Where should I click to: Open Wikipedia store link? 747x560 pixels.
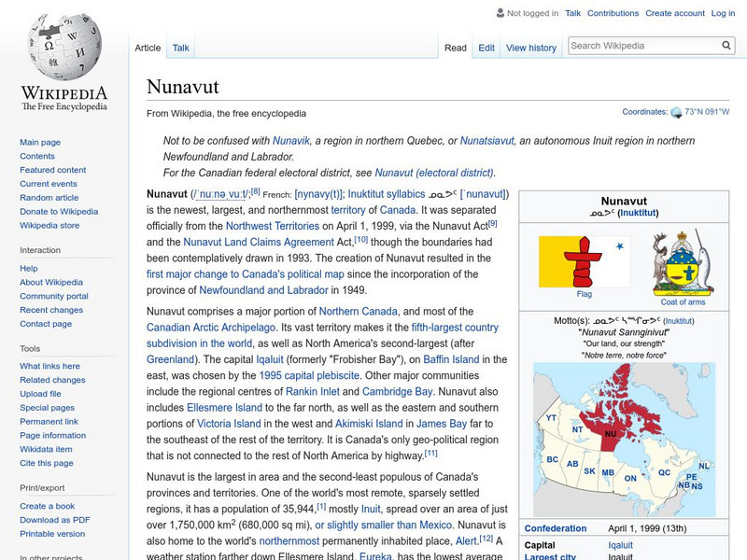pos(49,225)
